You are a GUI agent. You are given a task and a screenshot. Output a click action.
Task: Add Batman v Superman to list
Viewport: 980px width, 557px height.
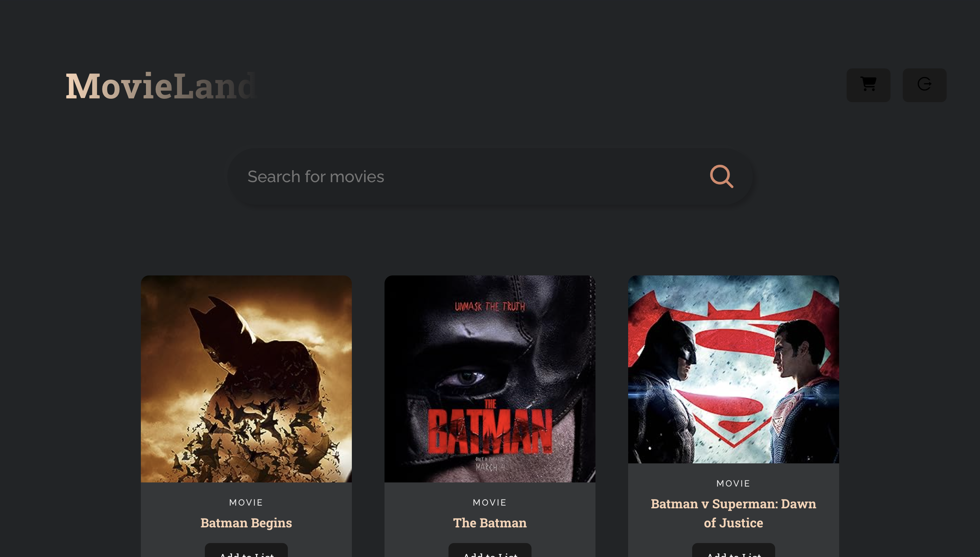[x=733, y=552]
